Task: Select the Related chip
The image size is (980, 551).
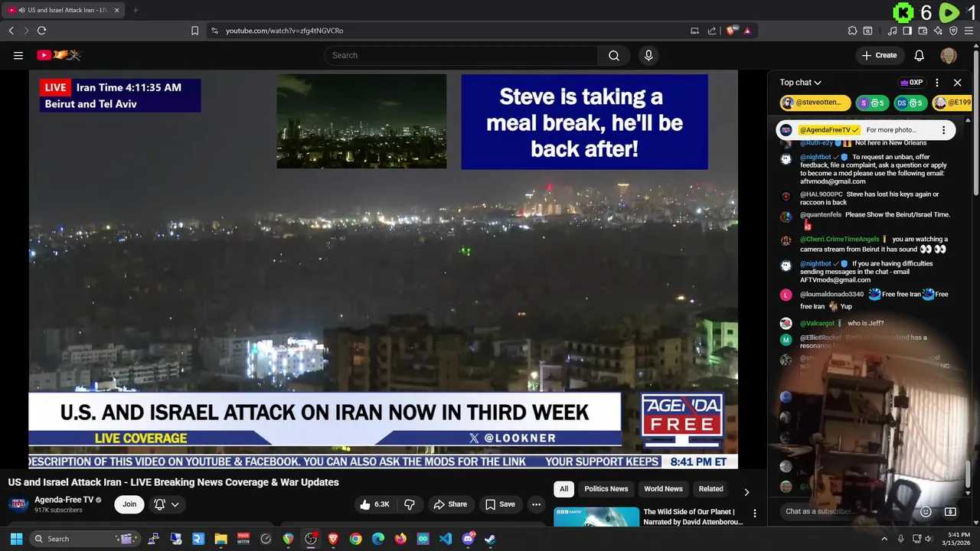Action: point(710,489)
